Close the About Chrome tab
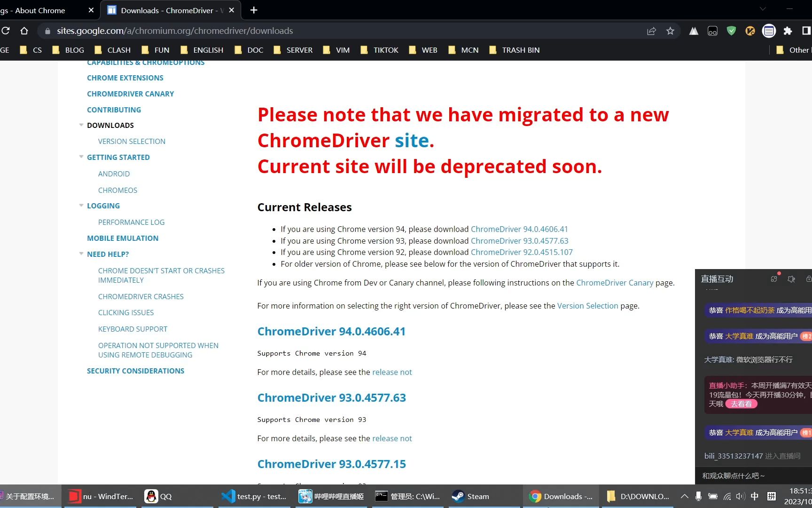The height and width of the screenshot is (508, 812). click(91, 10)
